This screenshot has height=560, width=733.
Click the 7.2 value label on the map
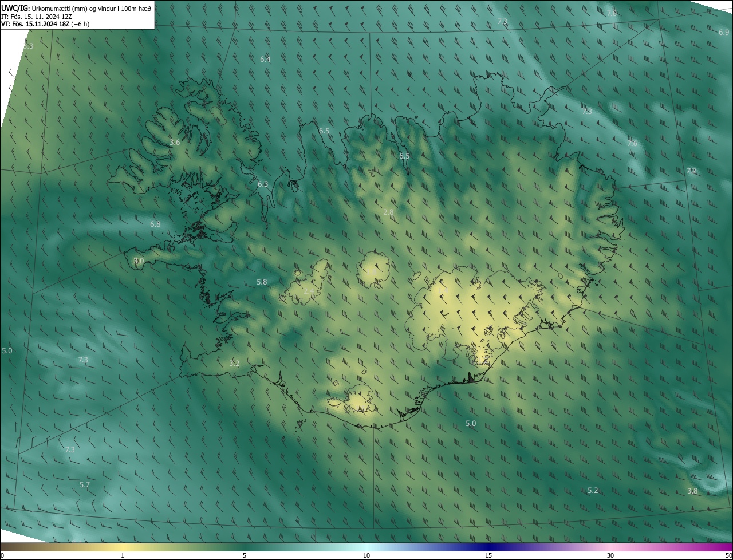[x=691, y=171]
